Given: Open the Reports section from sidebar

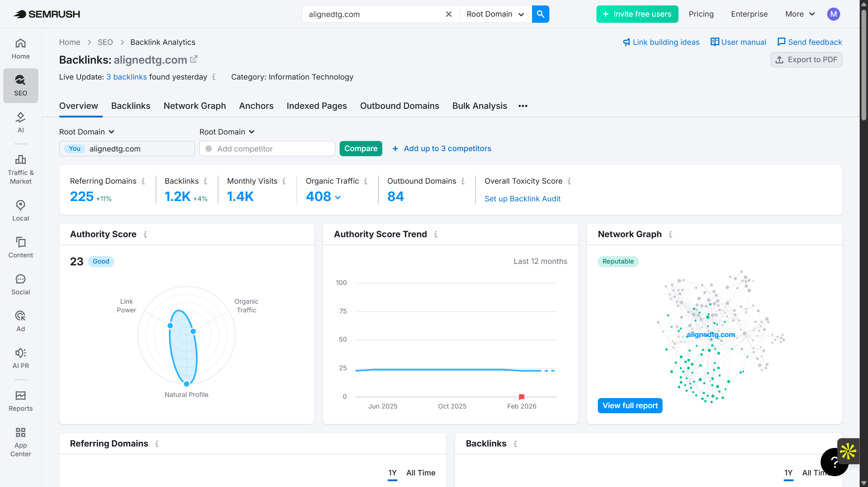Looking at the screenshot, I should pyautogui.click(x=20, y=400).
